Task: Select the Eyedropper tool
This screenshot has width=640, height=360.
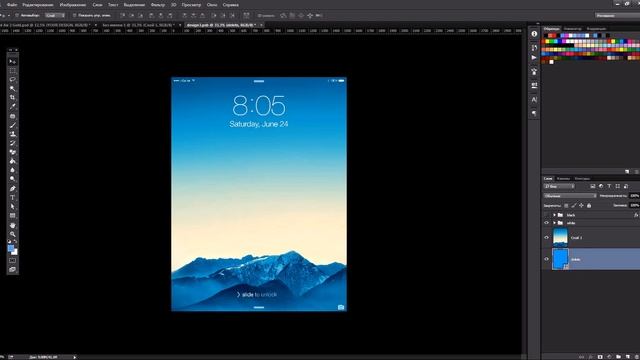Action: point(13,107)
